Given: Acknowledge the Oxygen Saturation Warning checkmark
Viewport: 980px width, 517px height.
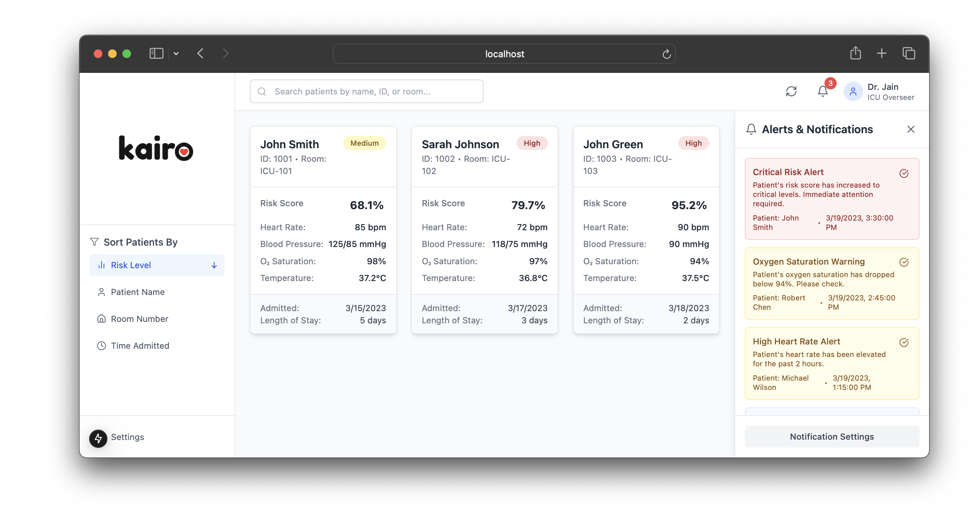Looking at the screenshot, I should pos(903,262).
